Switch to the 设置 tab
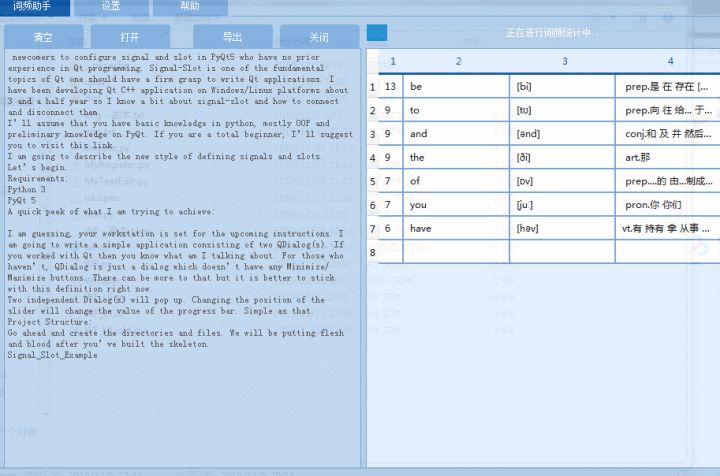Viewport: 720px width, 476px height. pyautogui.click(x=111, y=7)
